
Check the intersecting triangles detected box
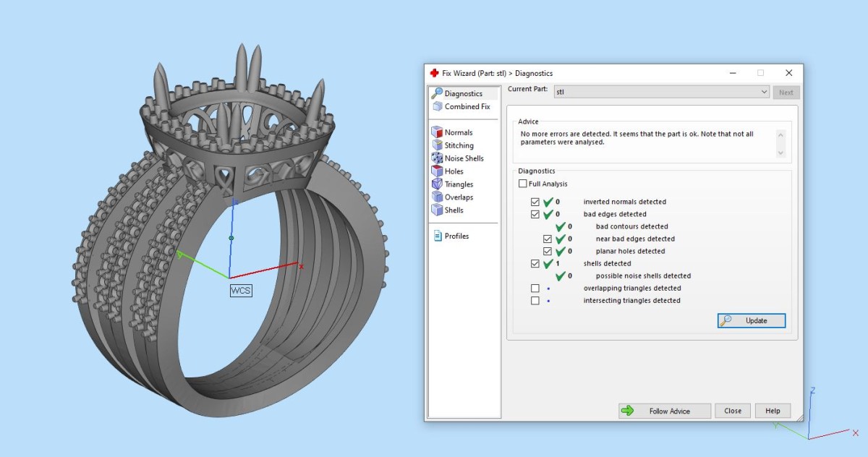click(x=535, y=301)
